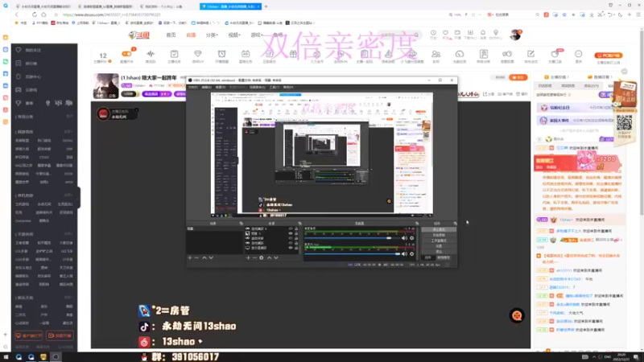
Task: Click the second button in OBS controls panel
Action: point(439,235)
